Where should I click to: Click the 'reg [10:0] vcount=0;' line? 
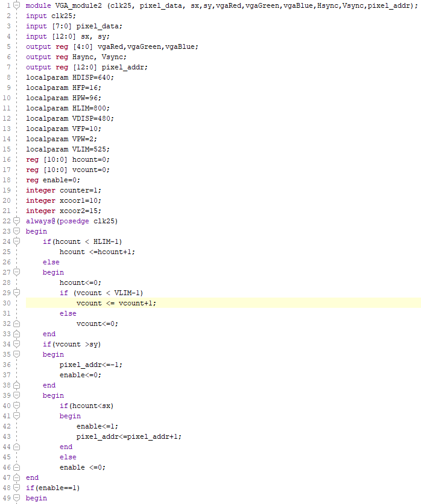tap(68, 170)
